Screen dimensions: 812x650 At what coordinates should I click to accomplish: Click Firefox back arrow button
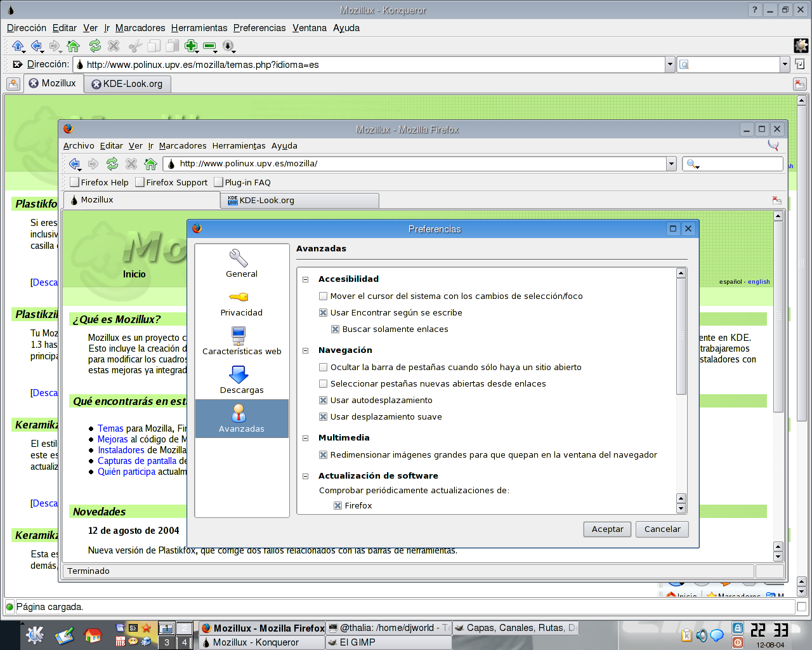(75, 164)
